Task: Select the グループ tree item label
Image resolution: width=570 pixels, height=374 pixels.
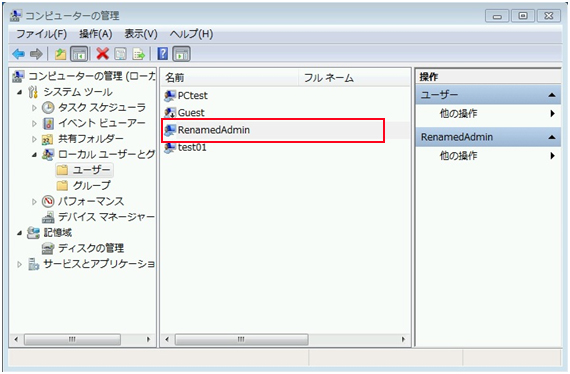Action: [91, 185]
